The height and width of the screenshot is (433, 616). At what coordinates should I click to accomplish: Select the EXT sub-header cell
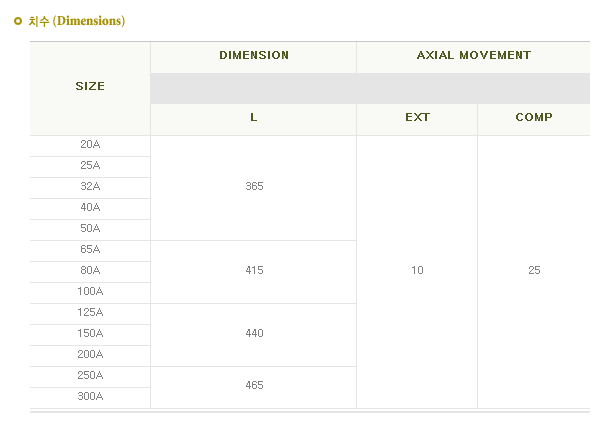(417, 118)
